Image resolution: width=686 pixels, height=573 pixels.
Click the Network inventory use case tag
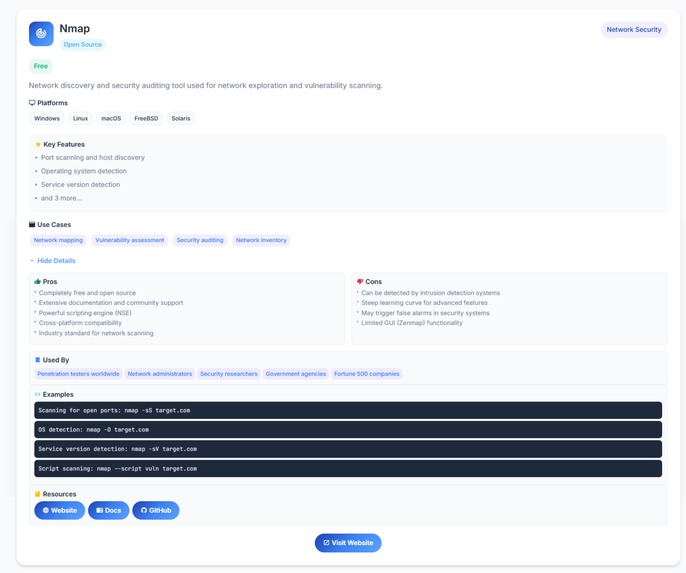(x=261, y=240)
